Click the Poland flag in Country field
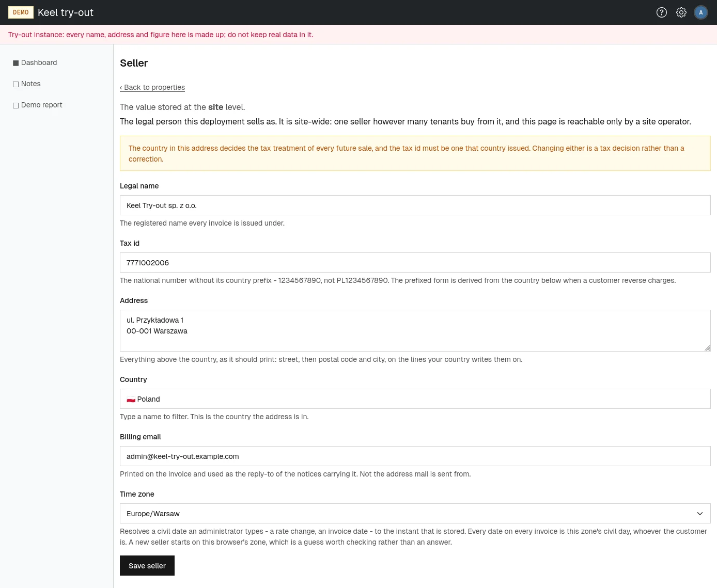717x588 pixels. 131,399
